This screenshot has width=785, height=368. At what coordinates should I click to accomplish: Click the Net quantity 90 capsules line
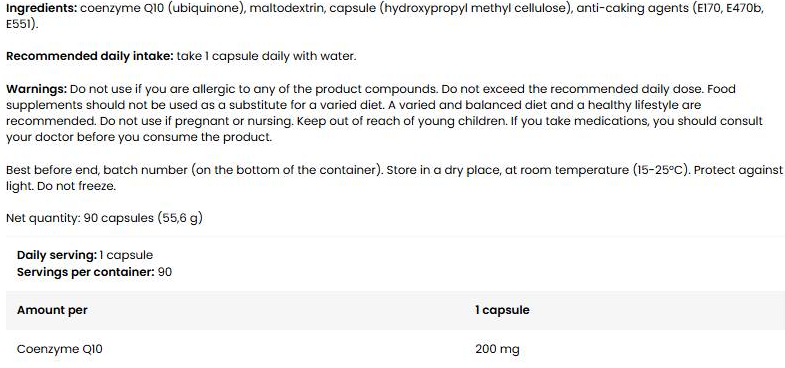click(104, 218)
